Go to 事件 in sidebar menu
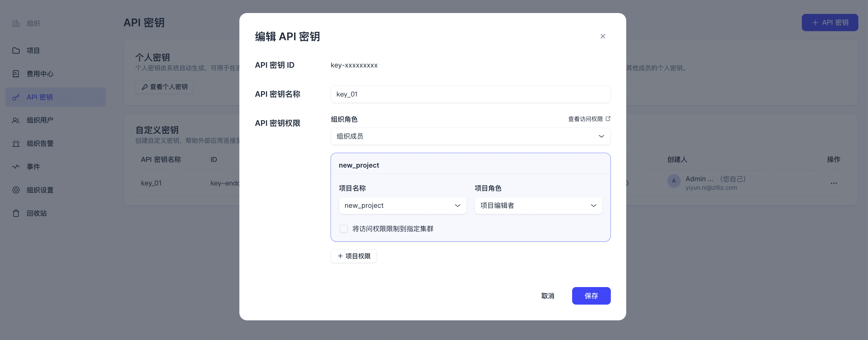868x340 pixels. (x=56, y=167)
